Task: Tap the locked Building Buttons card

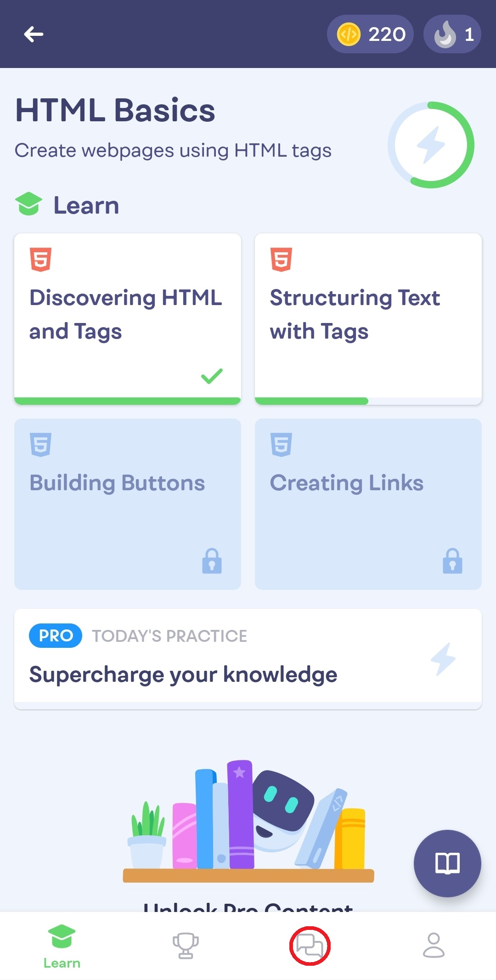Action: pos(127,503)
